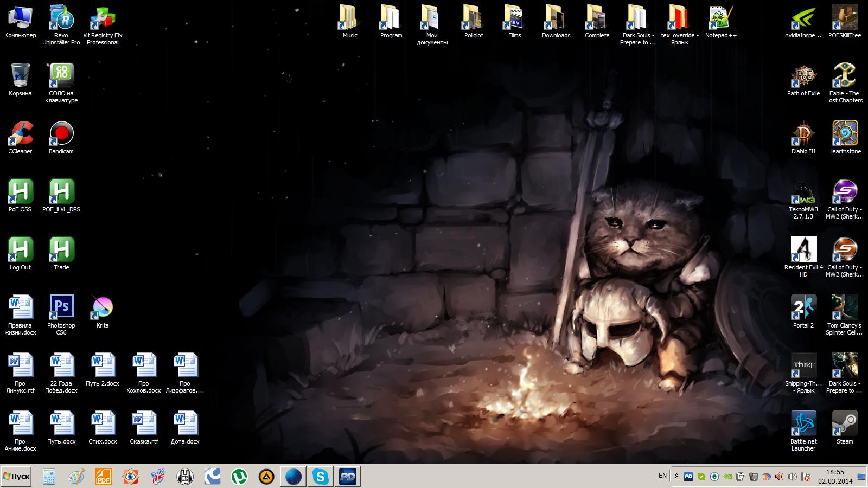Open the Path of Exile shortcut
Screen dimensions: 868x488
tap(803, 76)
